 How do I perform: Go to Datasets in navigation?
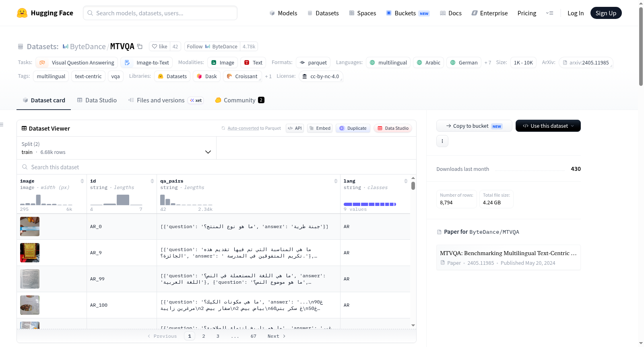click(x=323, y=13)
